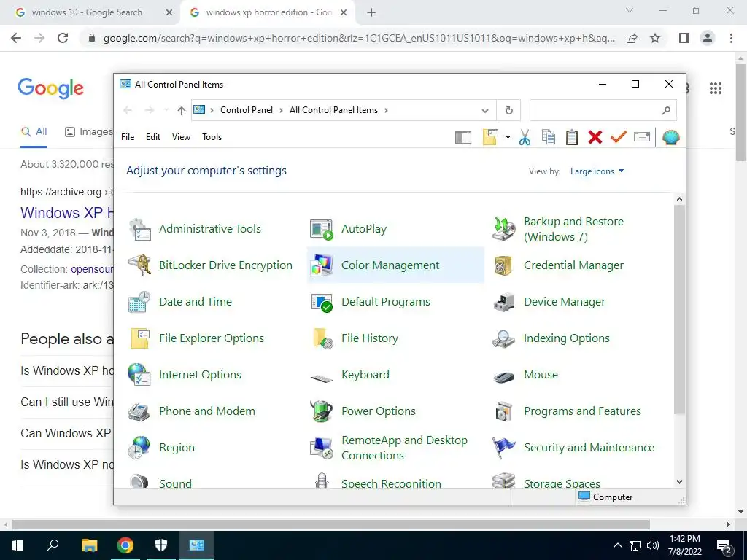Open the File menu
The image size is (747, 560).
point(128,137)
